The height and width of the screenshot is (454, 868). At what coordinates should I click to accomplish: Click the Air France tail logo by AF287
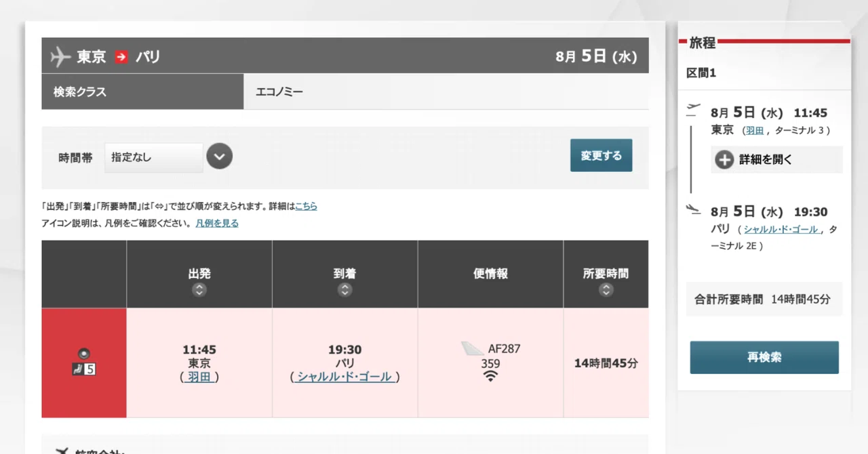[x=473, y=349]
